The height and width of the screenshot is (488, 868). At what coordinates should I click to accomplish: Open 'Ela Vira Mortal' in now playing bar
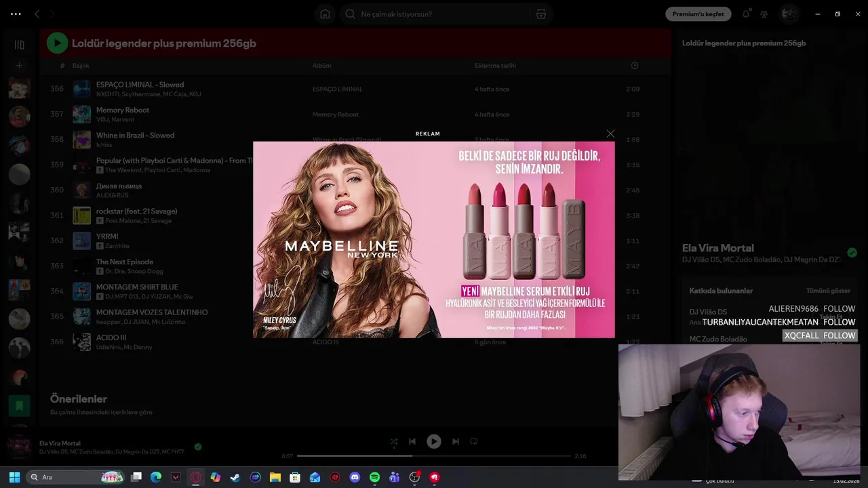click(x=60, y=443)
